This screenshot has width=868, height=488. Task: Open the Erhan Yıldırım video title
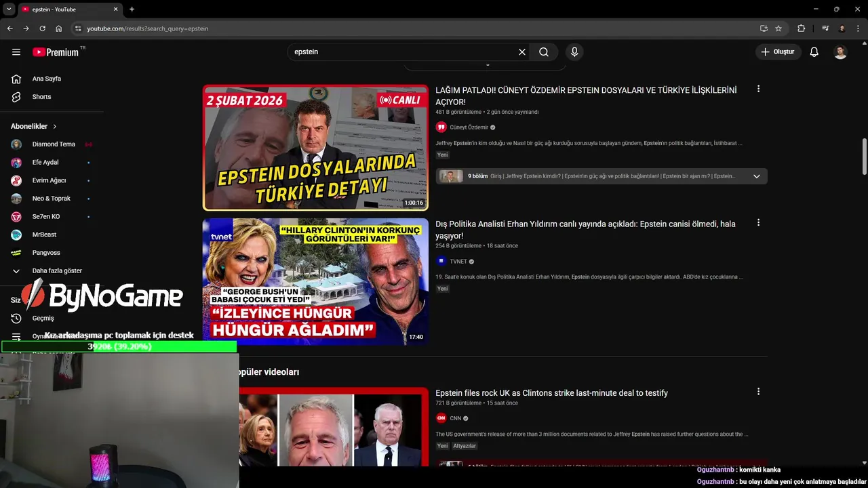585,230
